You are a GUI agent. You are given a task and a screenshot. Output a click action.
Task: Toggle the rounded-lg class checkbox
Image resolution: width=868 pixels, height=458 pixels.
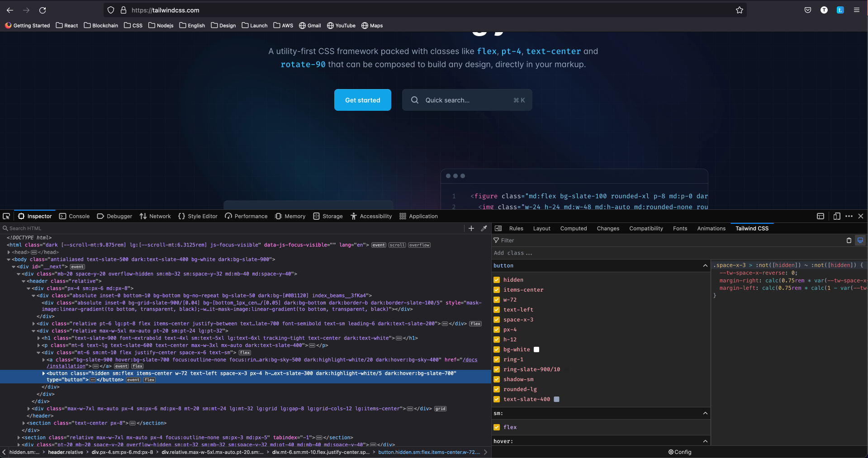497,389
